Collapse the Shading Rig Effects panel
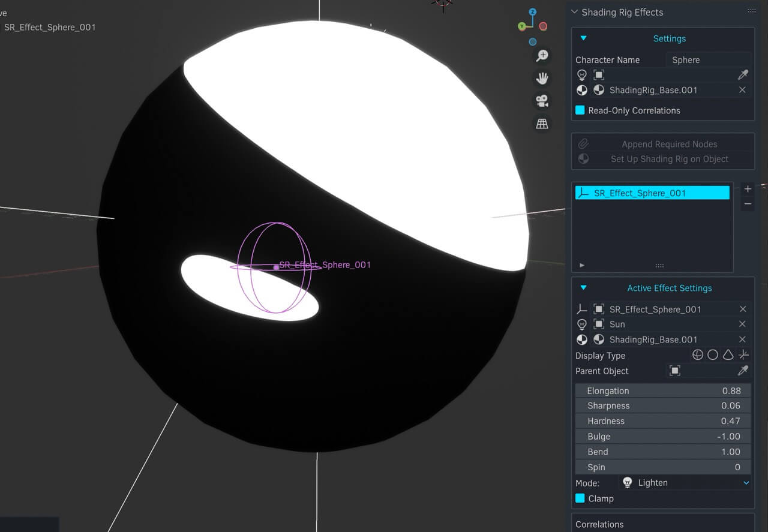Image resolution: width=768 pixels, height=532 pixels. pos(574,12)
